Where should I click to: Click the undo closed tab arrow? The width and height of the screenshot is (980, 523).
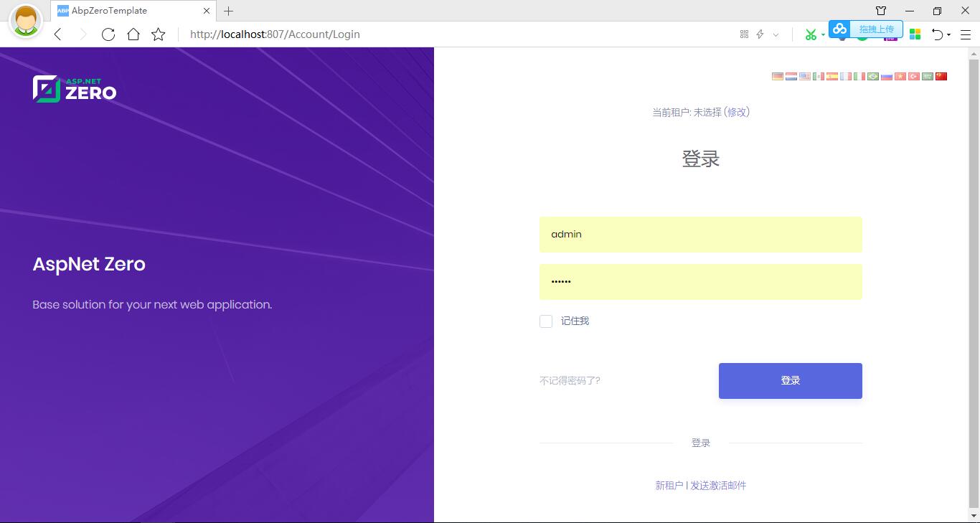pos(937,34)
